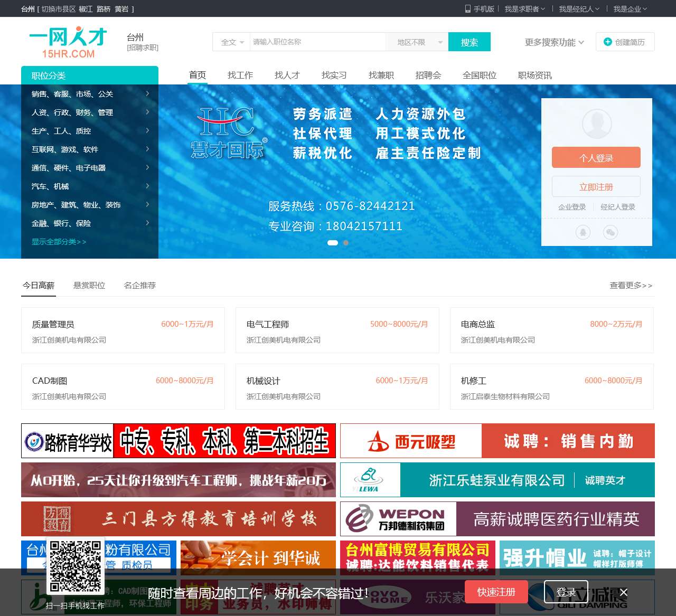The width and height of the screenshot is (676, 616).
Task: Click the QR code for mobile job search
Action: [76, 566]
